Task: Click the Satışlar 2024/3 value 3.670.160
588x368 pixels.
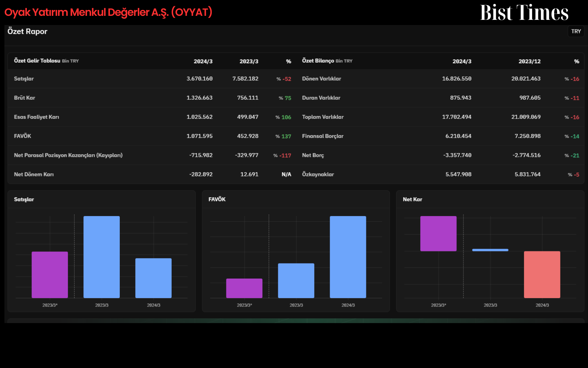Action: tap(200, 79)
